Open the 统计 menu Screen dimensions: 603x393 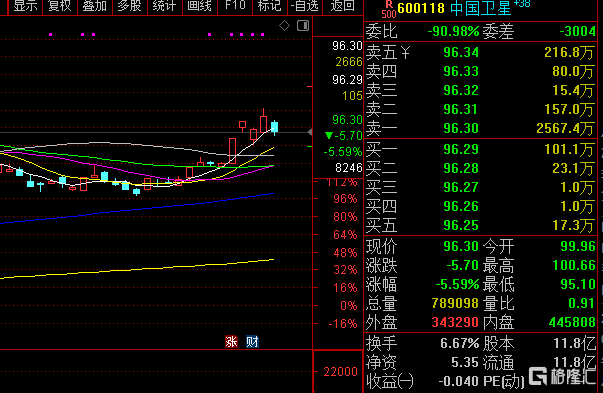(165, 5)
